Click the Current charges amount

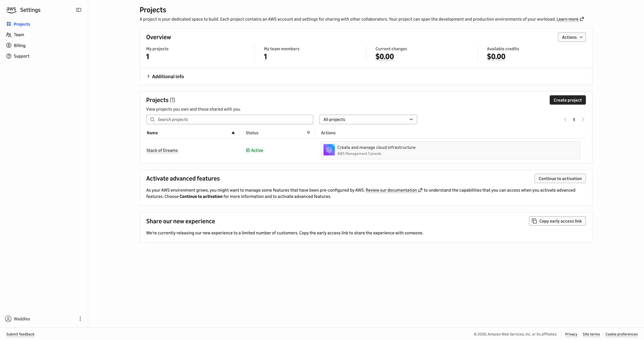[385, 57]
